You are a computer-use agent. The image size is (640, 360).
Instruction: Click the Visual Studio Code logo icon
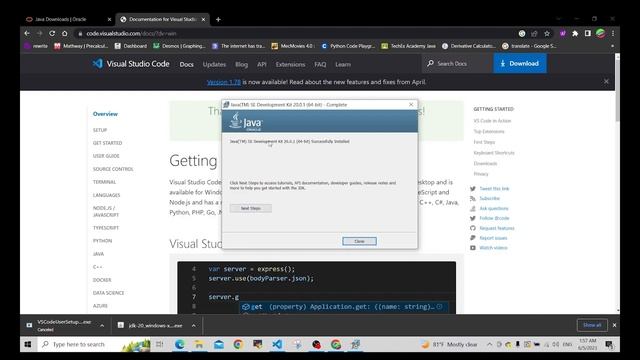click(x=97, y=63)
